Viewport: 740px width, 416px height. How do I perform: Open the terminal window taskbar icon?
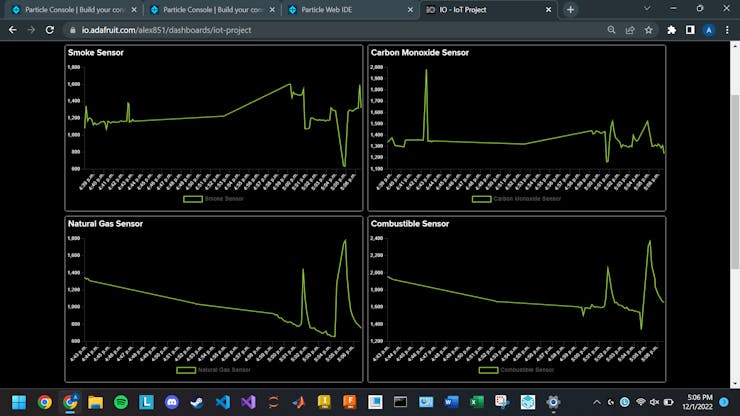point(400,402)
